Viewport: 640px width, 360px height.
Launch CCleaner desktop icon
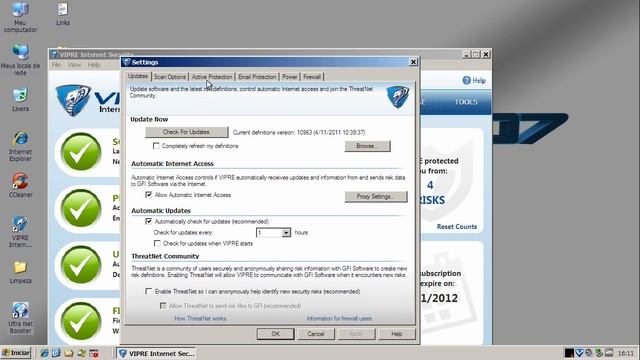point(20,185)
